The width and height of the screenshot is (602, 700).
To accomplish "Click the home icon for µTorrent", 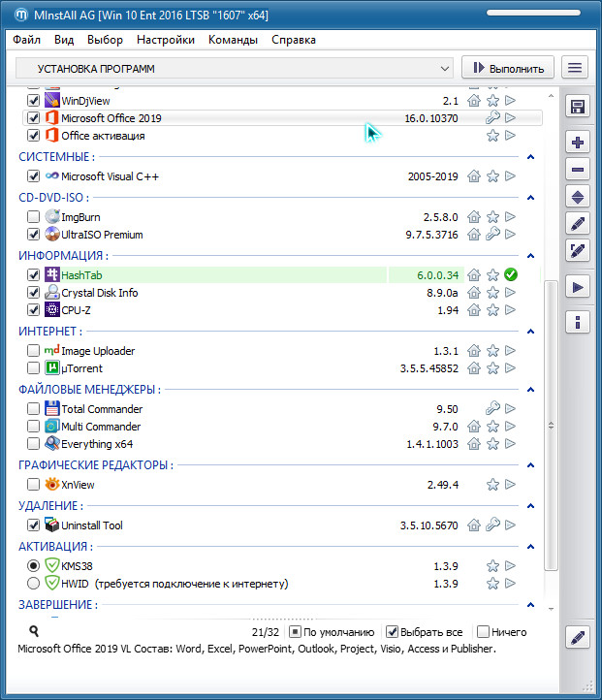I will [474, 368].
